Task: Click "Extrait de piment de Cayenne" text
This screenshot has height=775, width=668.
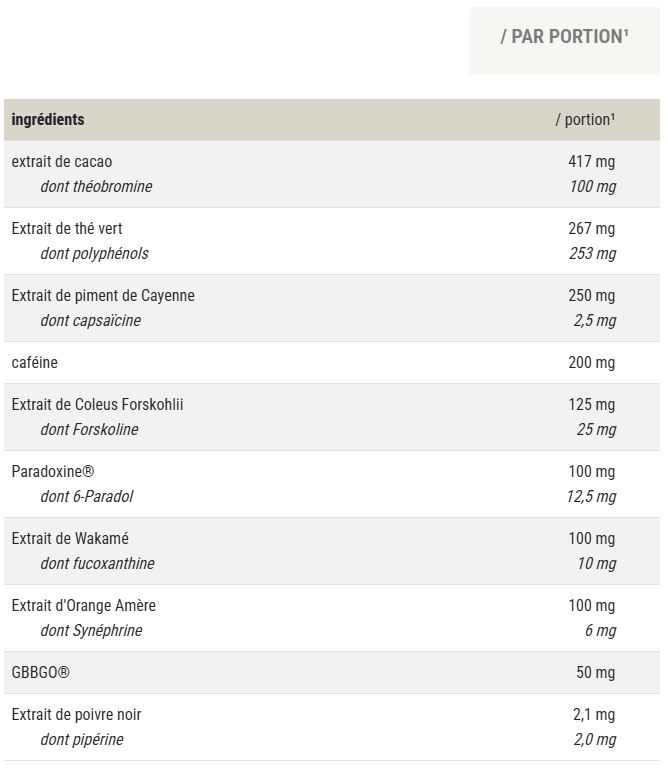Action: coord(103,296)
